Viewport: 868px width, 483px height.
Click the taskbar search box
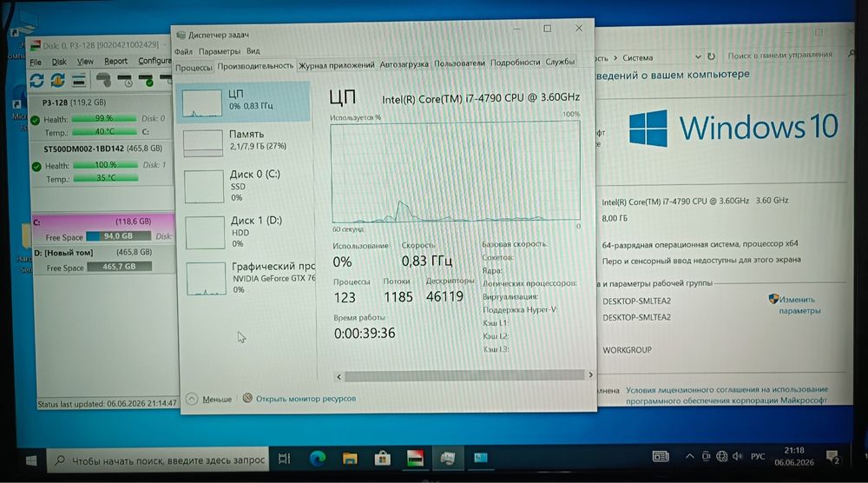point(158,460)
